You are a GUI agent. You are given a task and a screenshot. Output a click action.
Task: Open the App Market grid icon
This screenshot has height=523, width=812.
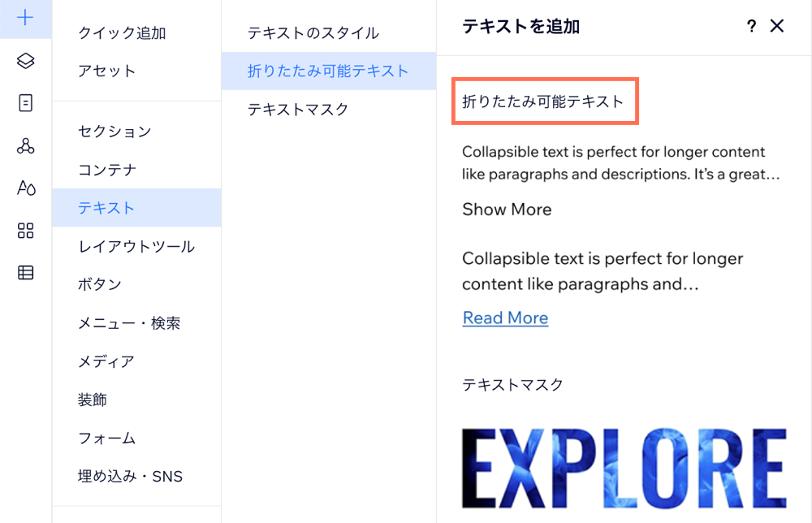pyautogui.click(x=25, y=231)
